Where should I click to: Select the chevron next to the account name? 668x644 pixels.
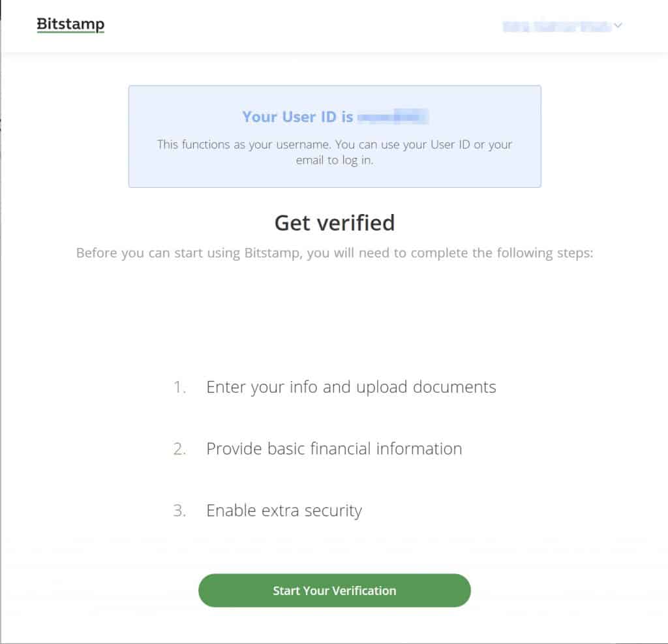[618, 25]
